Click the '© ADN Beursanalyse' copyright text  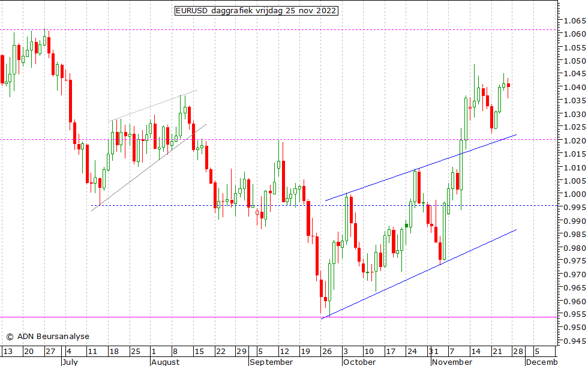click(47, 337)
